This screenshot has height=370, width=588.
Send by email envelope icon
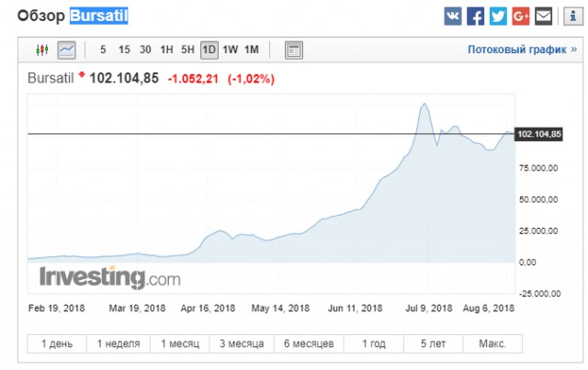pyautogui.click(x=543, y=17)
